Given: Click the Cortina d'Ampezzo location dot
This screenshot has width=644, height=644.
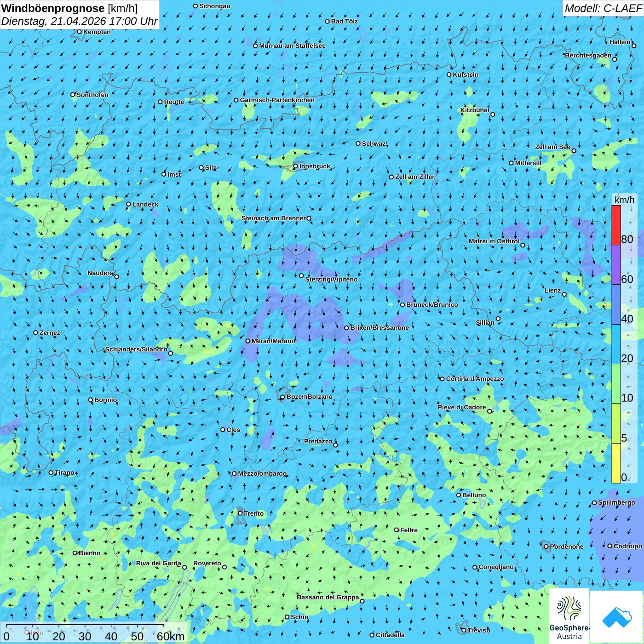Looking at the screenshot, I should [x=442, y=379].
